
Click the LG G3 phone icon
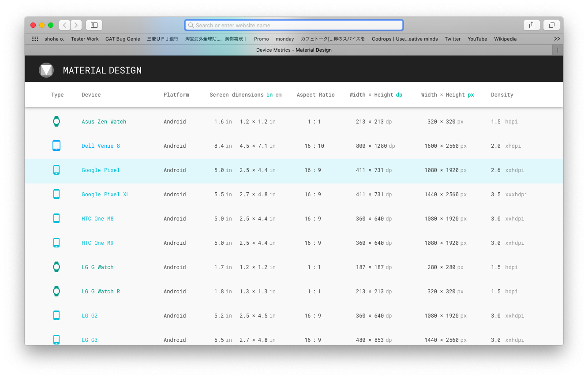[x=56, y=340]
